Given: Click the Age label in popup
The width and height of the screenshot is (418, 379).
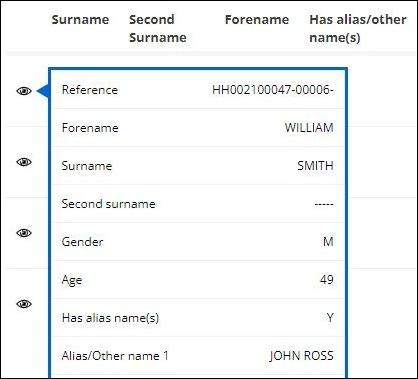Looking at the screenshot, I should [72, 280].
